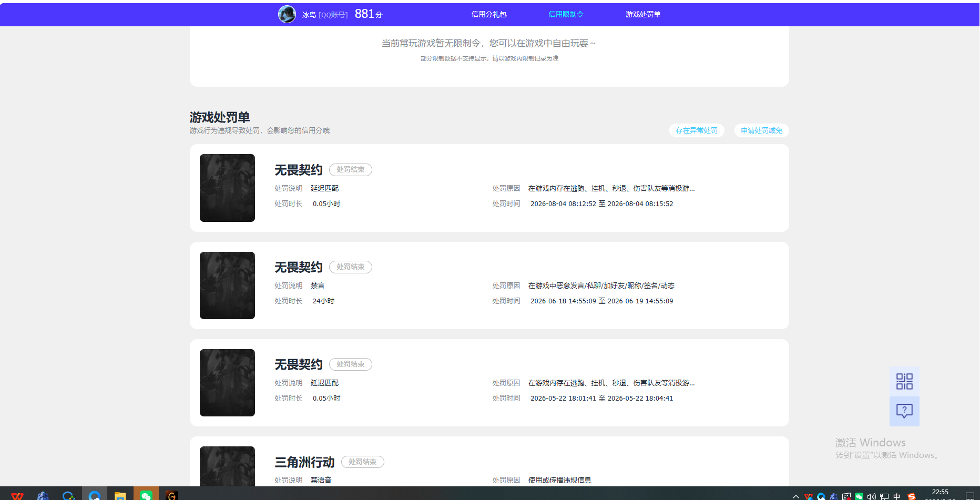The width and height of the screenshot is (980, 500).
Task: Click the 24小时 penalty duration
Action: click(323, 301)
